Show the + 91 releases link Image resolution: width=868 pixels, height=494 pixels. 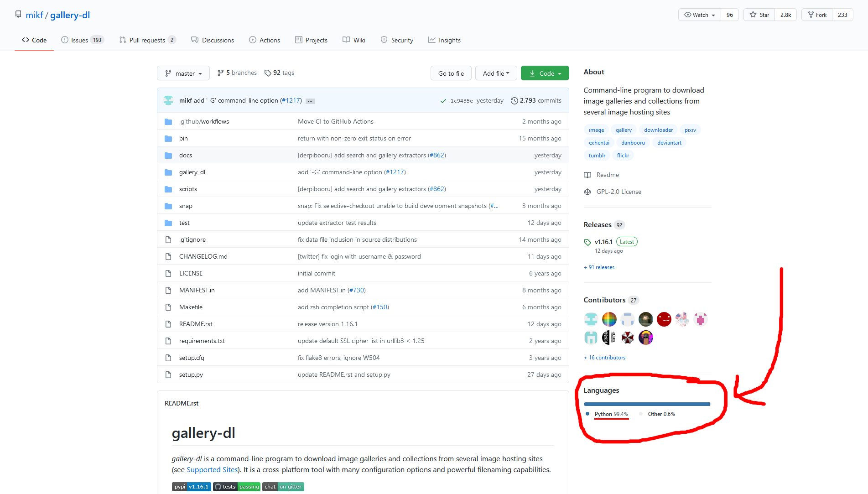pyautogui.click(x=599, y=267)
